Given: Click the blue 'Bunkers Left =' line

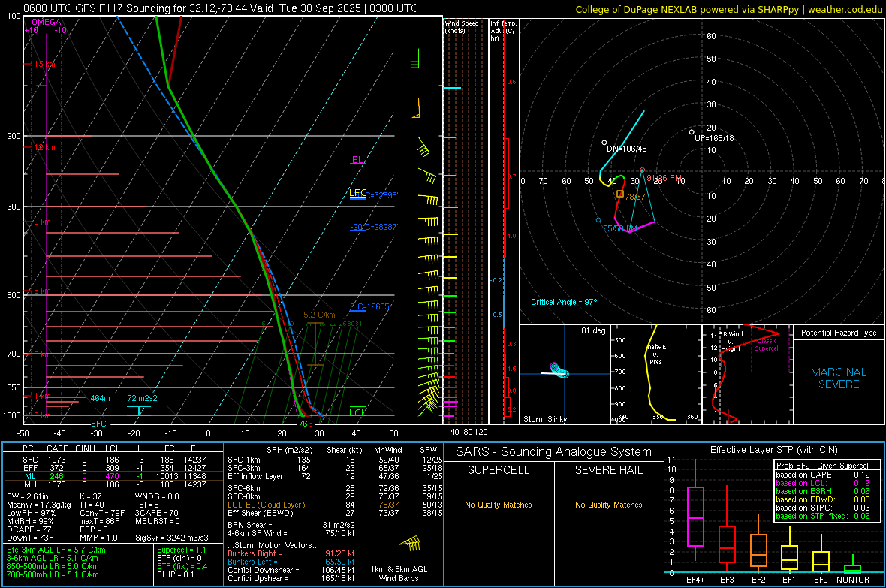Looking at the screenshot, I should [x=291, y=562].
